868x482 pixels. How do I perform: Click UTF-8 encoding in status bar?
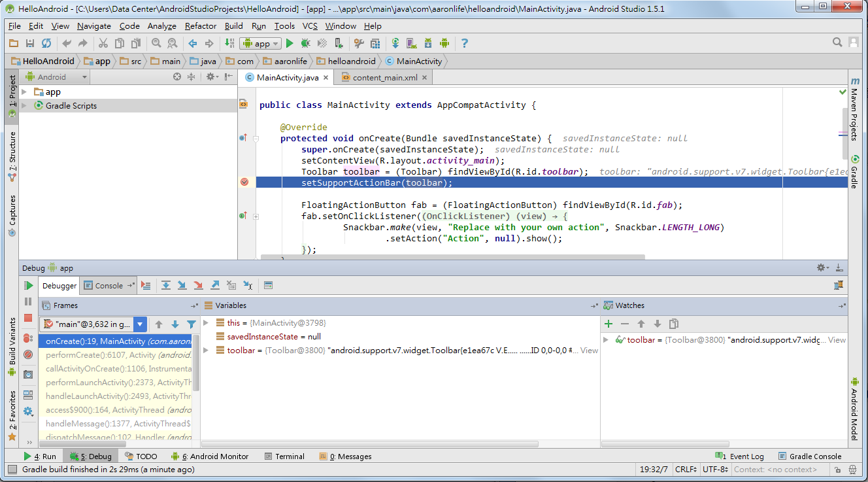[715, 470]
